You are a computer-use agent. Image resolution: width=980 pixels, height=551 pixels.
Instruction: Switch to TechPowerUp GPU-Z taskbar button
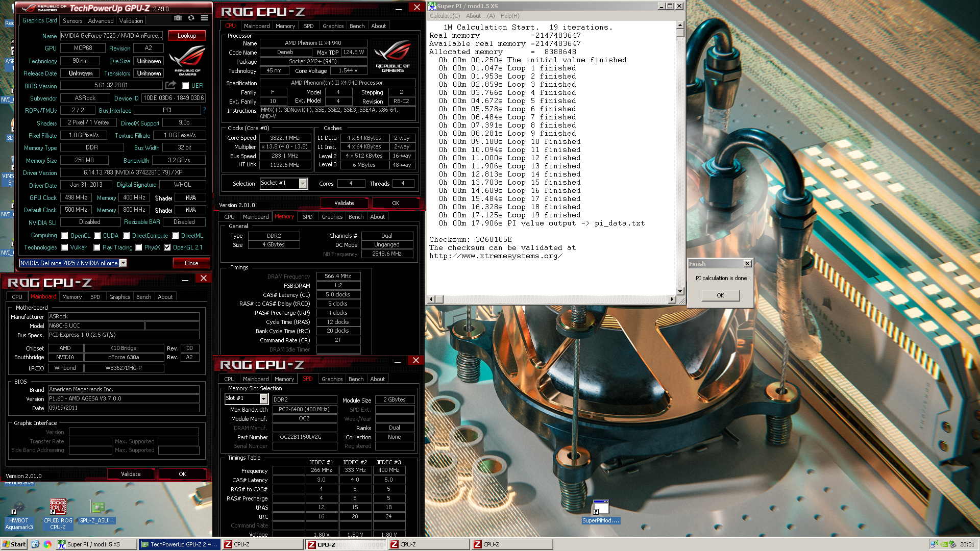pyautogui.click(x=180, y=544)
